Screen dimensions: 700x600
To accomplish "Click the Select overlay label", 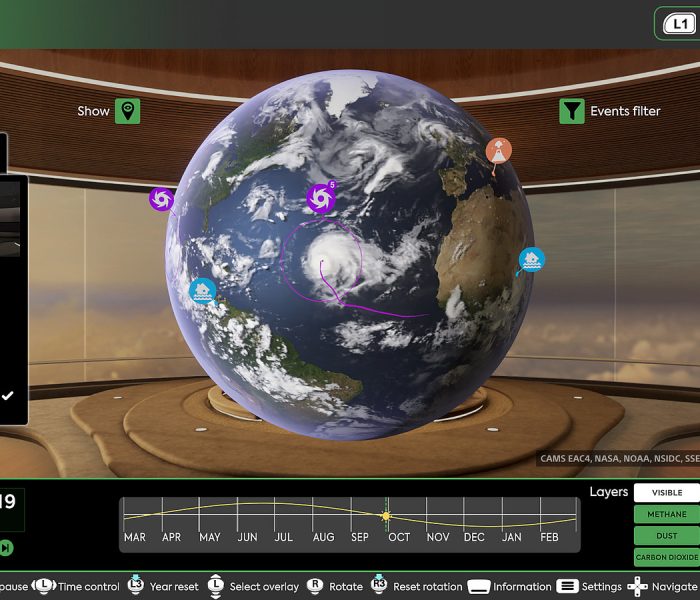I will click(264, 587).
